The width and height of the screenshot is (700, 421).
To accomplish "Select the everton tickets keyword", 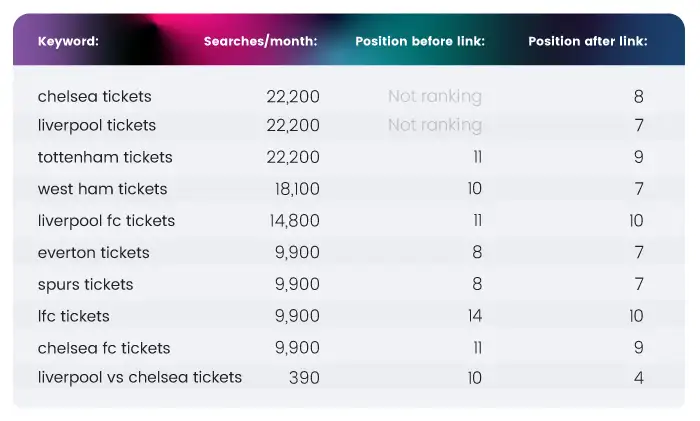I will tap(94, 253).
